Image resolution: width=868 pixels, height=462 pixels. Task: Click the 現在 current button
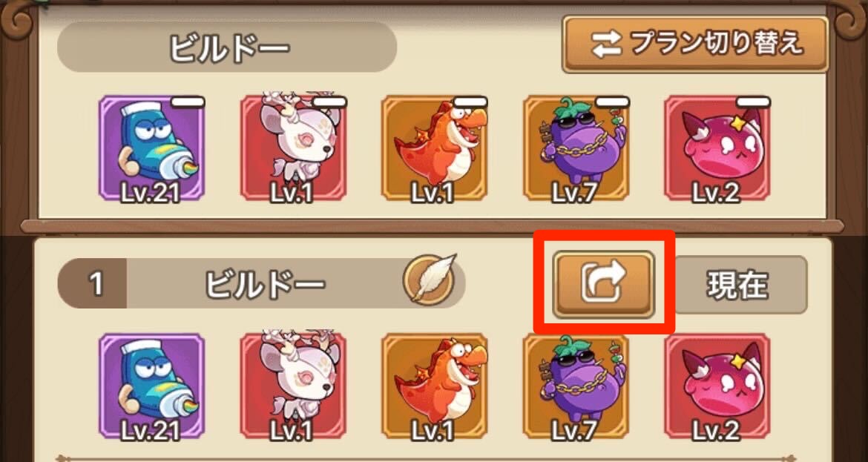[740, 284]
